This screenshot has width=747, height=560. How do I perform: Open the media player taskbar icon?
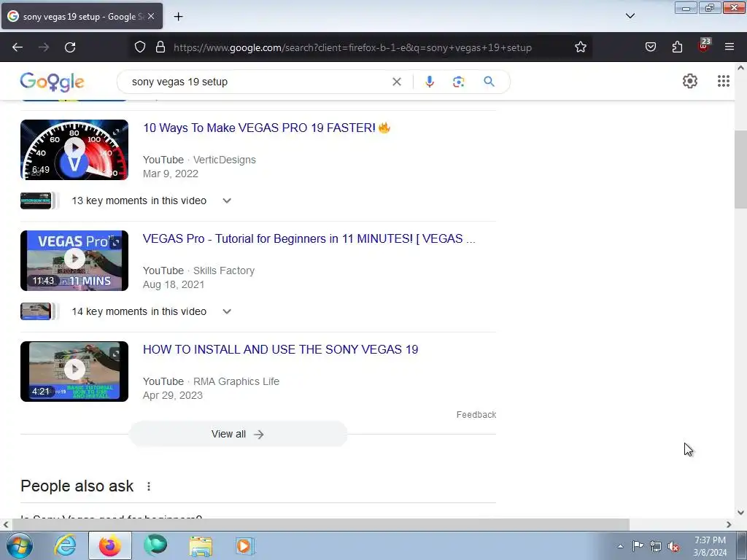point(245,545)
